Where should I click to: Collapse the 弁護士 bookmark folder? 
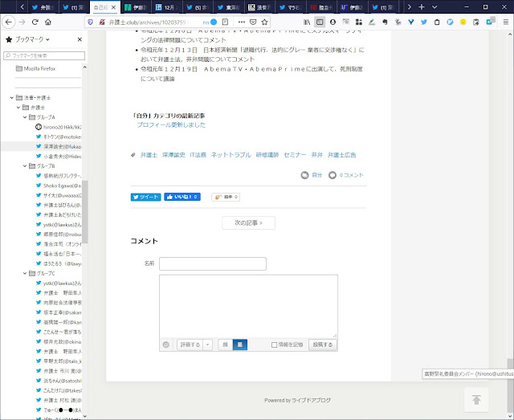[x=18, y=108]
